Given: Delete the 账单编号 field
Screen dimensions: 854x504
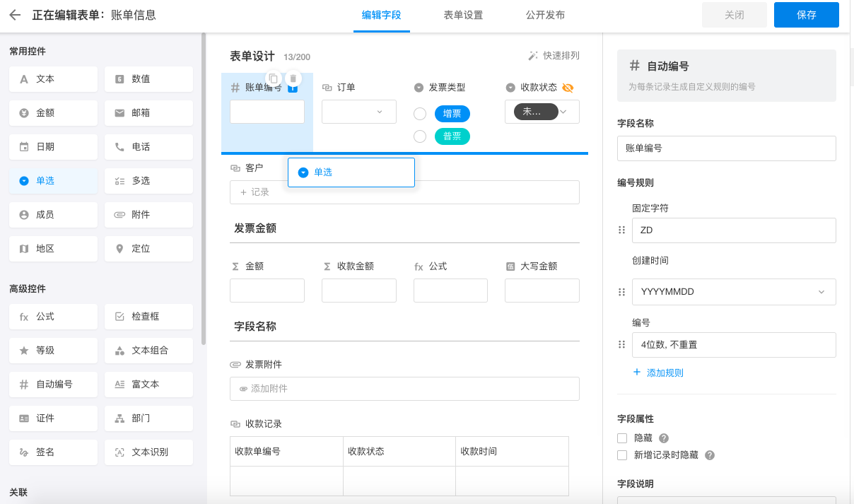Looking at the screenshot, I should point(293,78).
